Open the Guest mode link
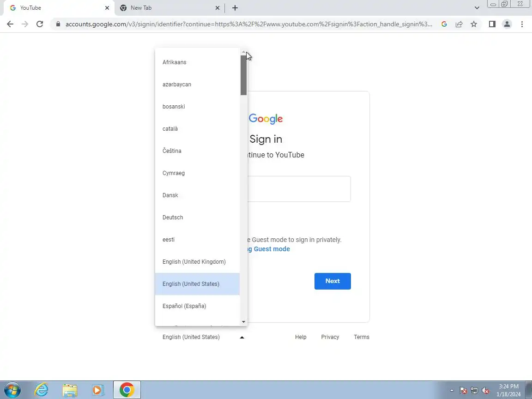The image size is (532, 399). 268,249
